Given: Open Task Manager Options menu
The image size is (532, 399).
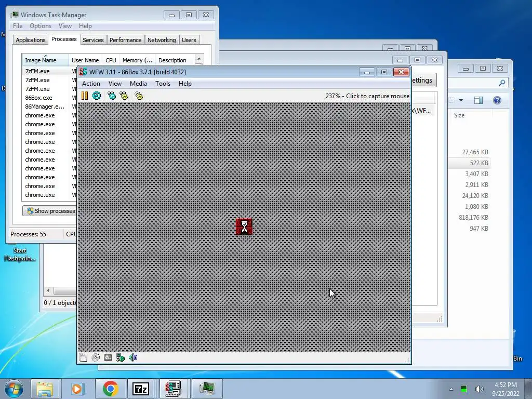Looking at the screenshot, I should (x=41, y=26).
